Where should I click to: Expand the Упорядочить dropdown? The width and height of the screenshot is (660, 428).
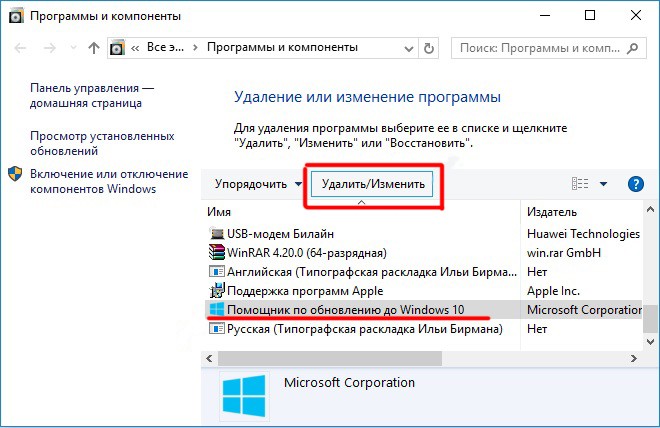click(258, 184)
